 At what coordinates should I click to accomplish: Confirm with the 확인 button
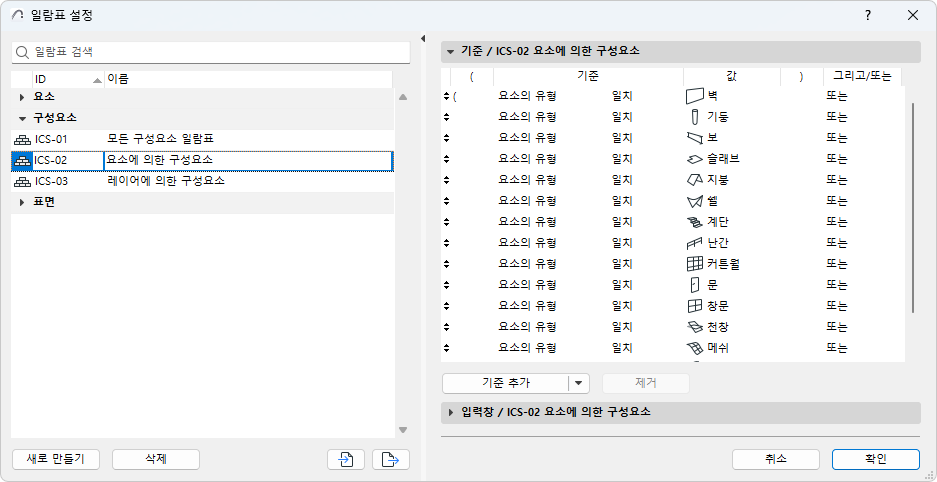[x=875, y=459]
